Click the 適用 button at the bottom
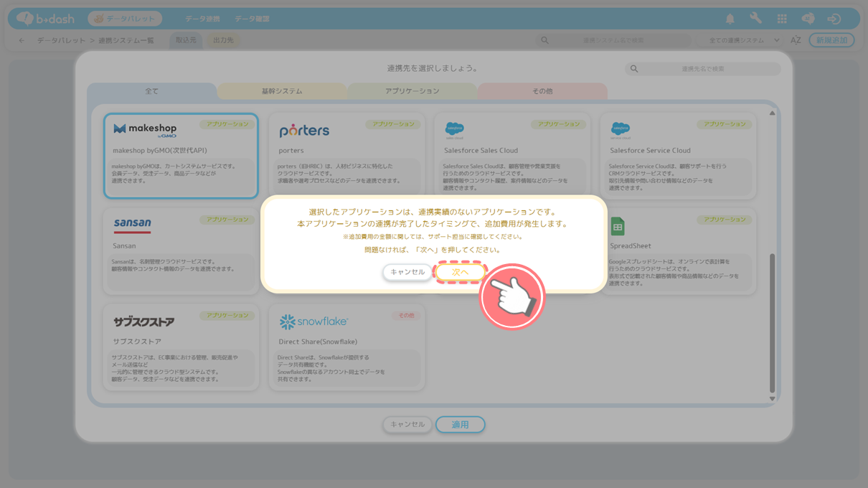This screenshot has width=868, height=488. [x=460, y=425]
